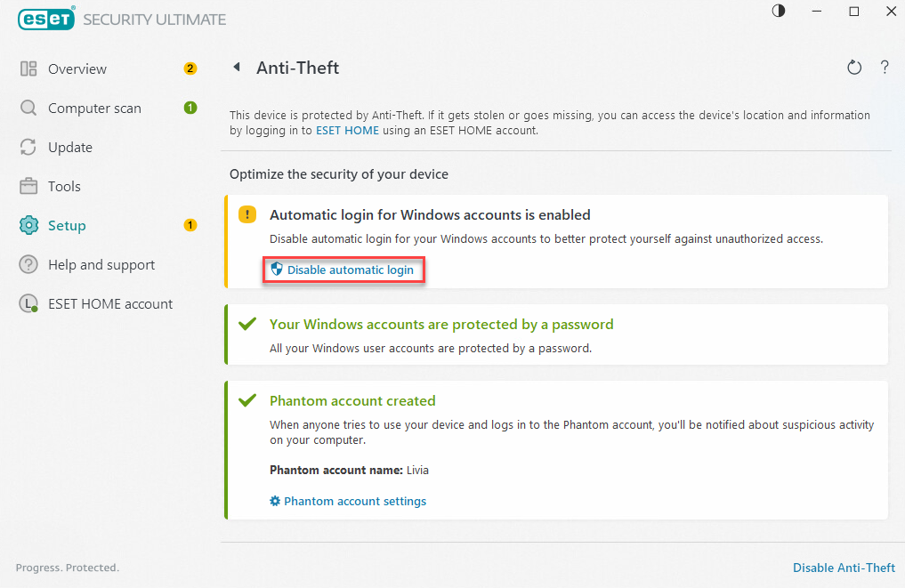Open help for Anti-Theft page
This screenshot has width=905, height=588.
[x=885, y=68]
